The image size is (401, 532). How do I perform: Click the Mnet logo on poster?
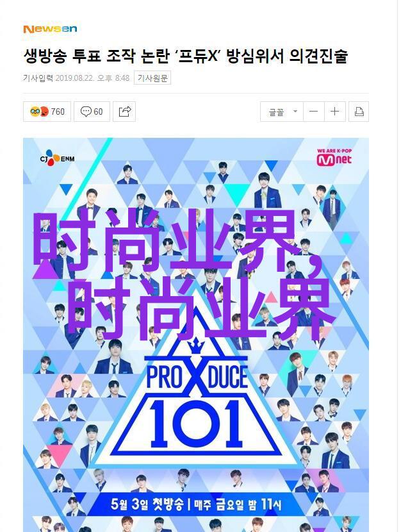click(x=334, y=158)
